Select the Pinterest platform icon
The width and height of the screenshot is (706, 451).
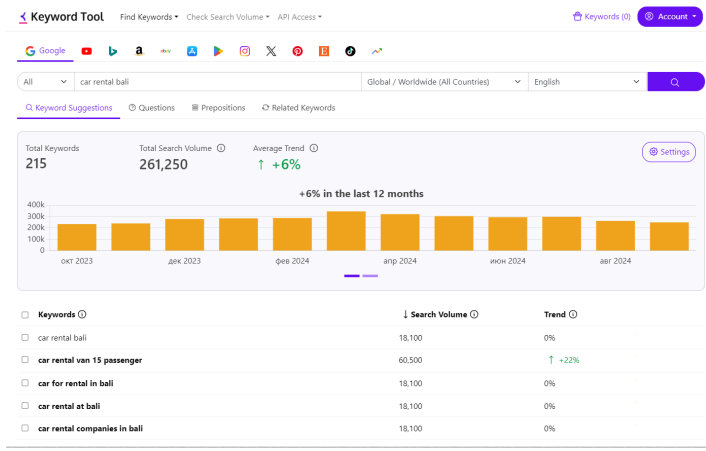click(298, 51)
